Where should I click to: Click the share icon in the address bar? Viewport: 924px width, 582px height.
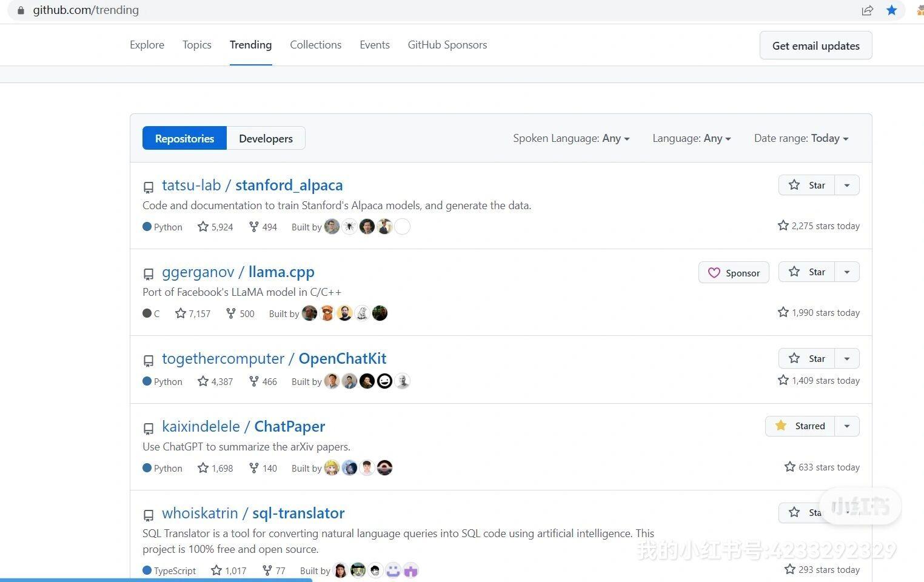click(868, 10)
